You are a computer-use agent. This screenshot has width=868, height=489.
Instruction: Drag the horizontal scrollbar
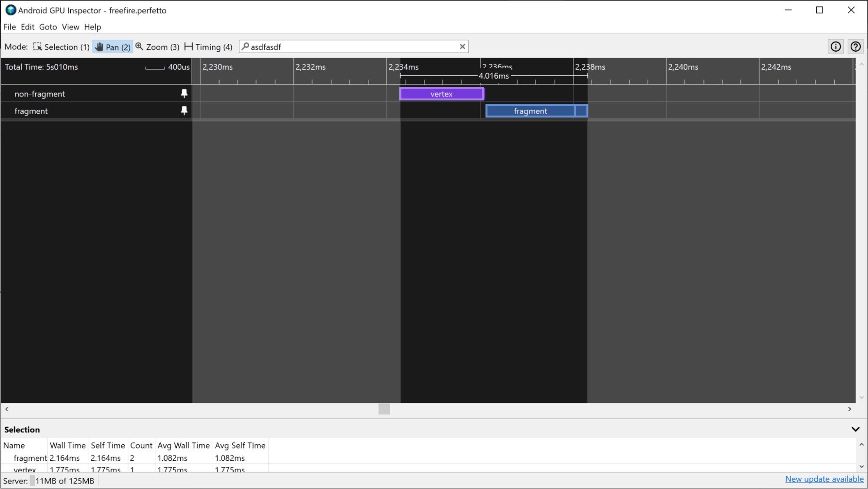click(x=384, y=409)
